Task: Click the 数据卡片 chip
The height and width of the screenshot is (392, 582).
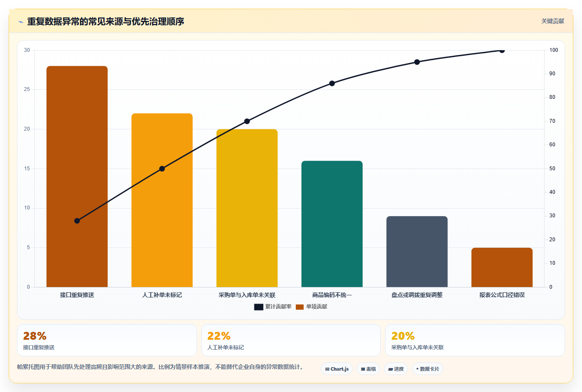Action: 427,369
